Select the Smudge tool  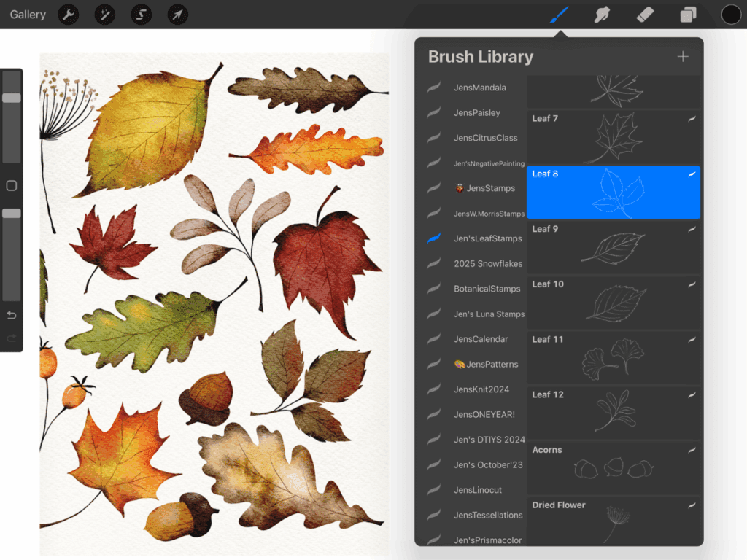602,15
